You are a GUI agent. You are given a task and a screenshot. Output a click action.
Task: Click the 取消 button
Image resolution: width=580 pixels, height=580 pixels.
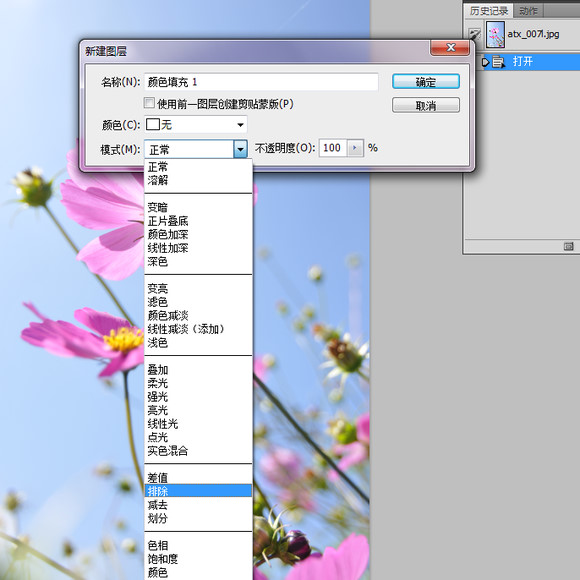tap(426, 105)
